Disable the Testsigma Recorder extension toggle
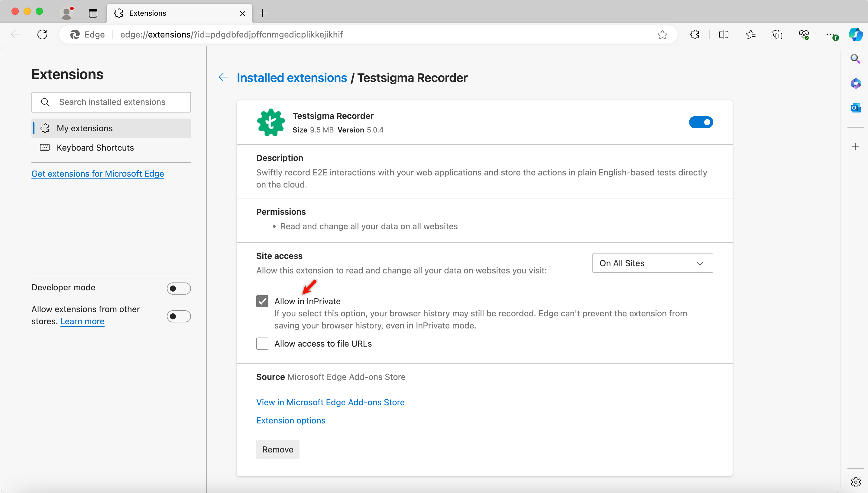 coord(701,122)
